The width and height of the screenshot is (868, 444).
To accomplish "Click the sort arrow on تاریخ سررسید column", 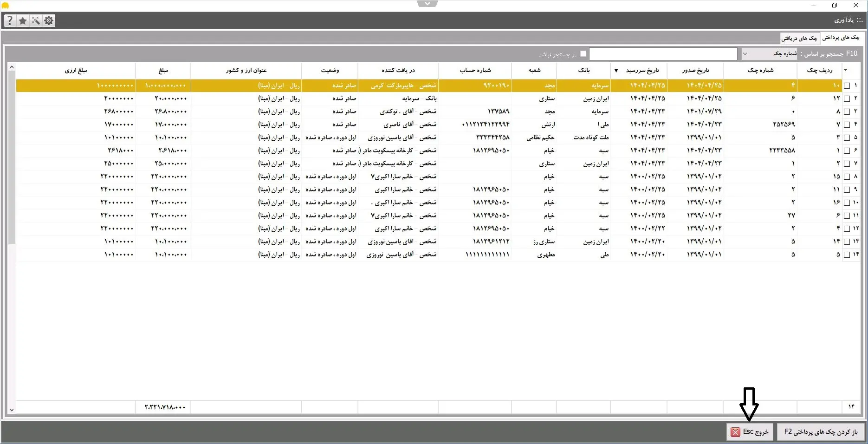I will [616, 71].
